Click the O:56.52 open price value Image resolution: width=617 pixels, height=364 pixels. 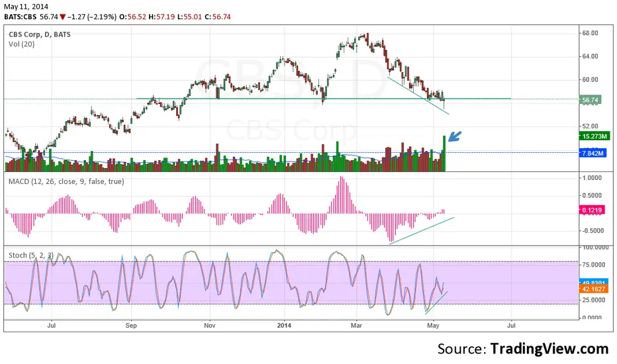(132, 17)
